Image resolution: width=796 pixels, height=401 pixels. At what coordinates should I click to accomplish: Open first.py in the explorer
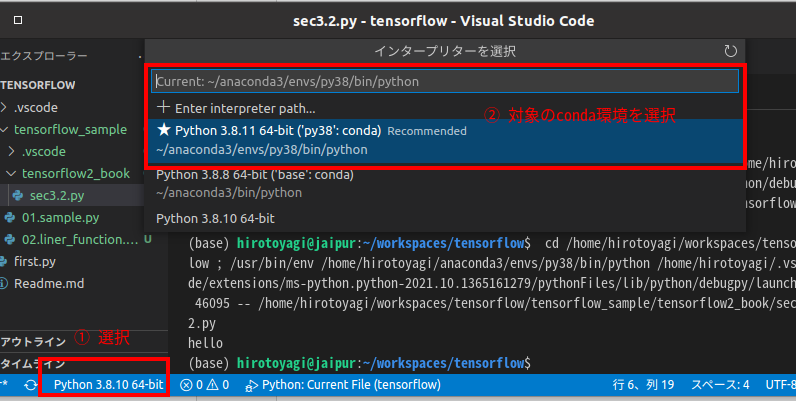point(35,261)
